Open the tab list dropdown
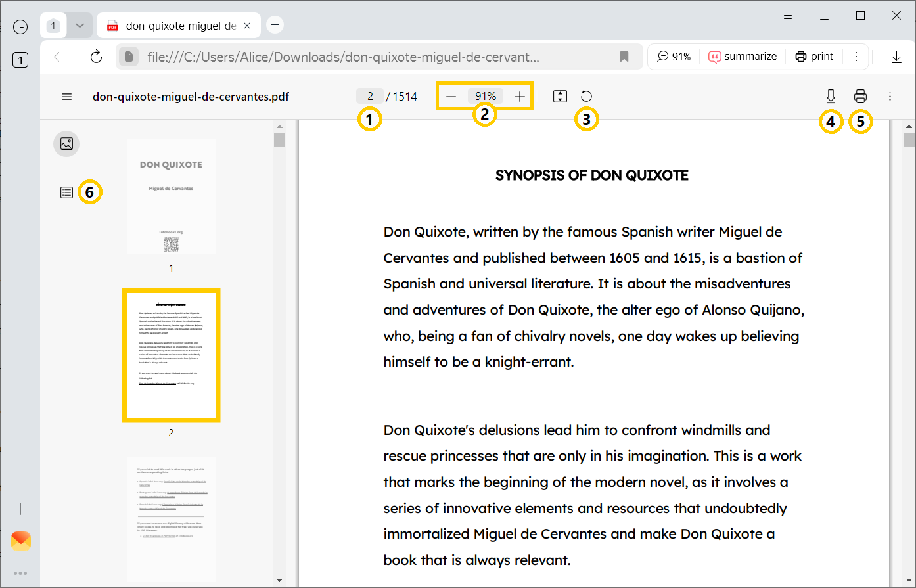This screenshot has width=916, height=588. pyautogui.click(x=79, y=25)
